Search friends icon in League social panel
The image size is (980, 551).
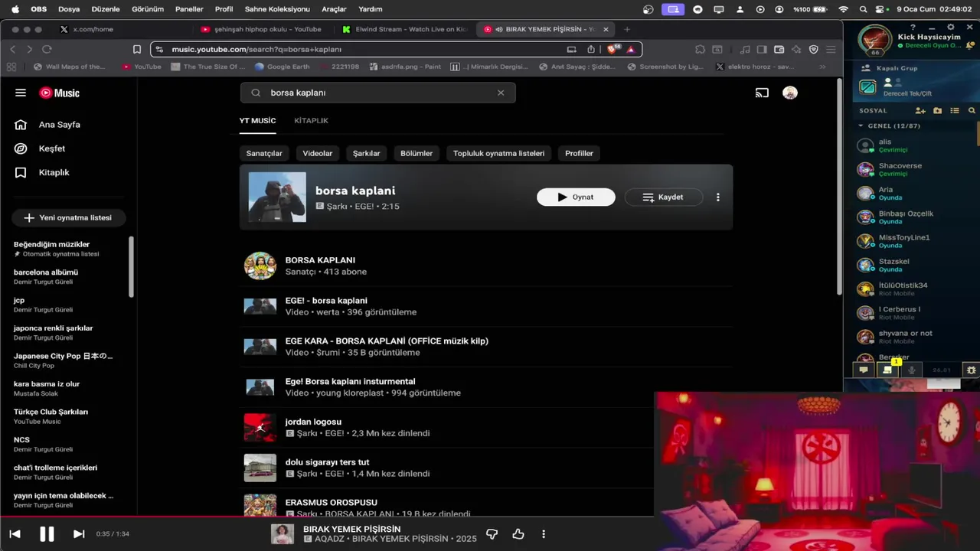pos(972,111)
